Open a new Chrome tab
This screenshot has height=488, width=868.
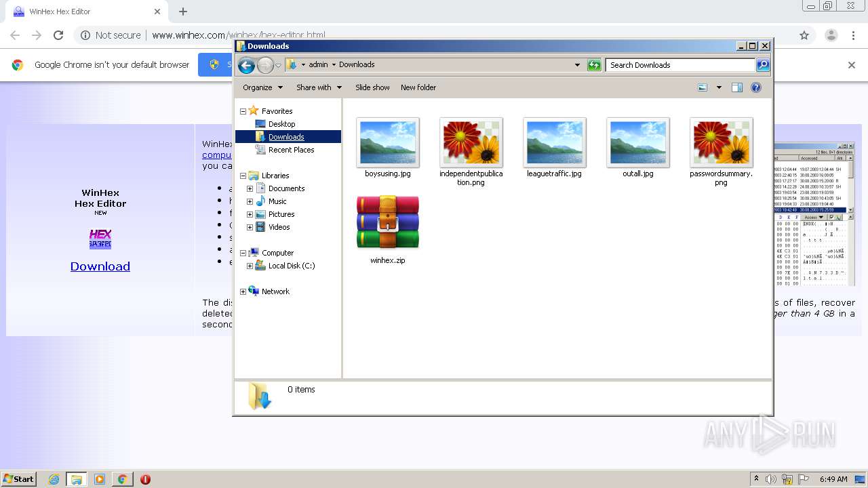183,12
